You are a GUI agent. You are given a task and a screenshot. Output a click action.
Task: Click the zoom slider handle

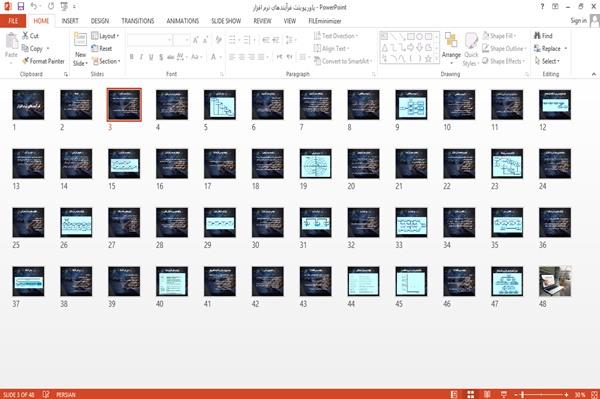click(523, 394)
